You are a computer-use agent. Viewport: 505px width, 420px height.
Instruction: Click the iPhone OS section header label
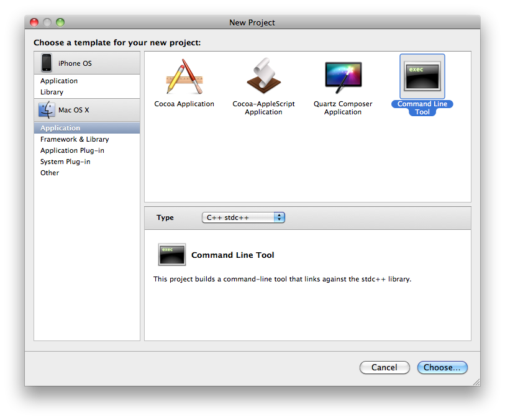75,63
